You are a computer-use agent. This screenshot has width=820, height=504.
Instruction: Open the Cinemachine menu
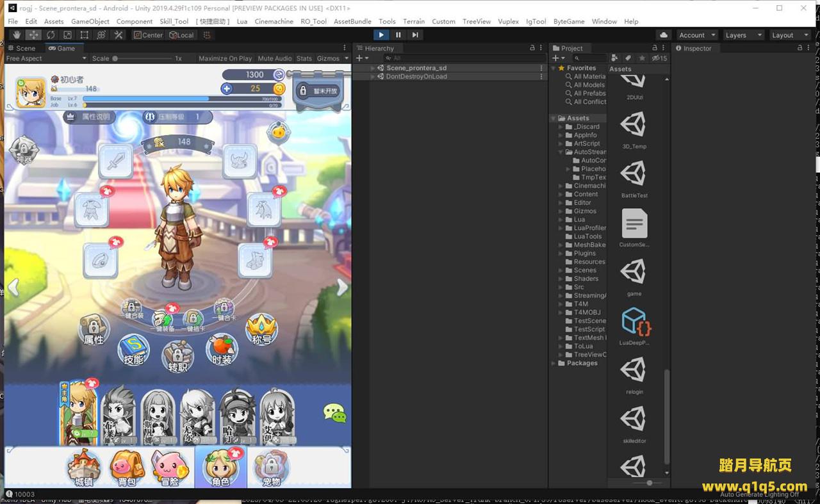[x=274, y=21]
